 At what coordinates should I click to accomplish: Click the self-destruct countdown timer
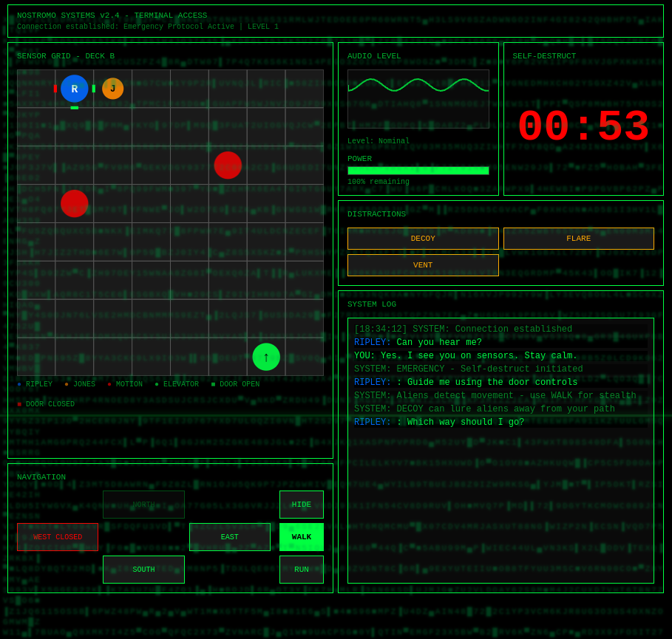pos(583,127)
